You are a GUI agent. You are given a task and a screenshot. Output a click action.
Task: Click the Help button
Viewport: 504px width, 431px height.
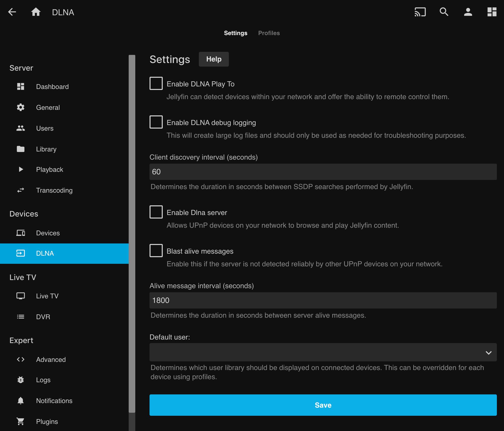[x=214, y=59]
